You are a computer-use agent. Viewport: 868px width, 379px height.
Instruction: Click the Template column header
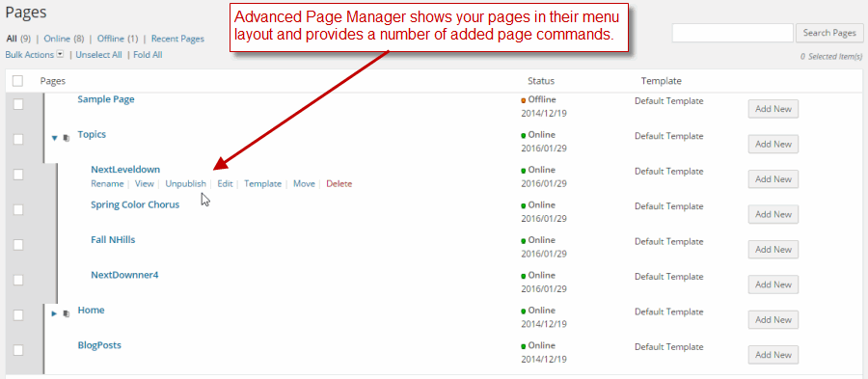pyautogui.click(x=661, y=81)
